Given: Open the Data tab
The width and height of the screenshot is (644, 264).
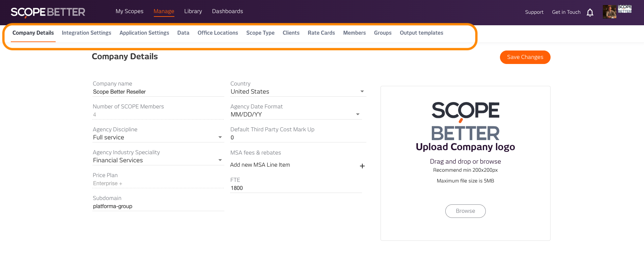Looking at the screenshot, I should pos(183,33).
